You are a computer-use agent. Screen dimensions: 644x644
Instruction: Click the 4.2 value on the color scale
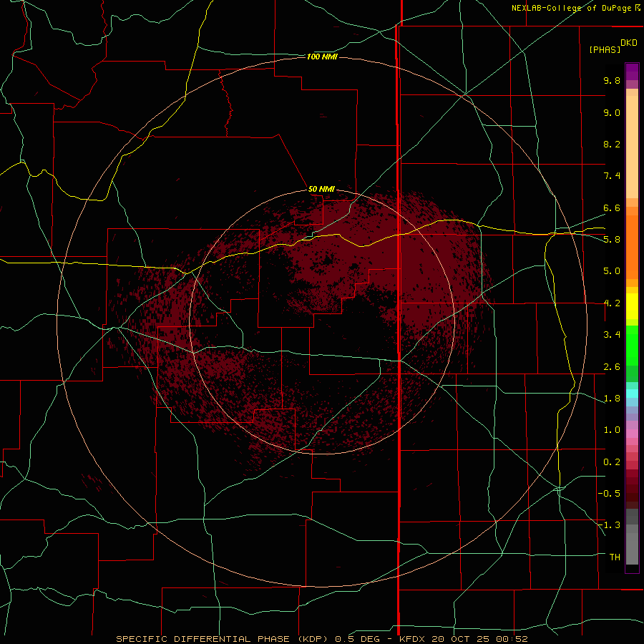point(612,303)
